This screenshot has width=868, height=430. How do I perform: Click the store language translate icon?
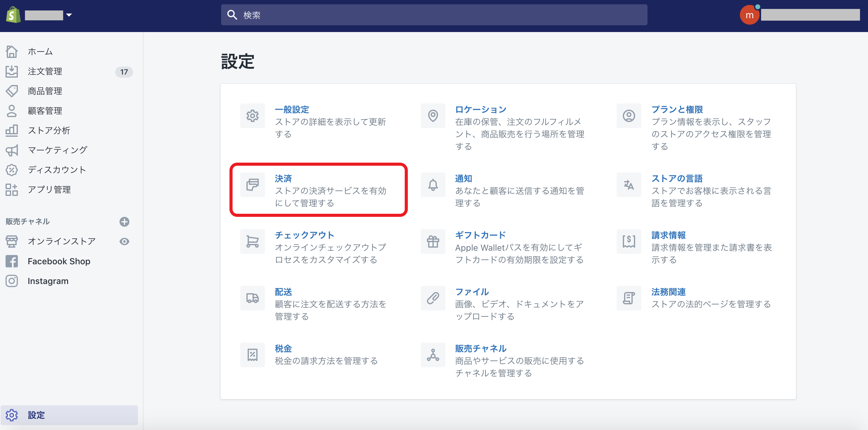point(629,185)
